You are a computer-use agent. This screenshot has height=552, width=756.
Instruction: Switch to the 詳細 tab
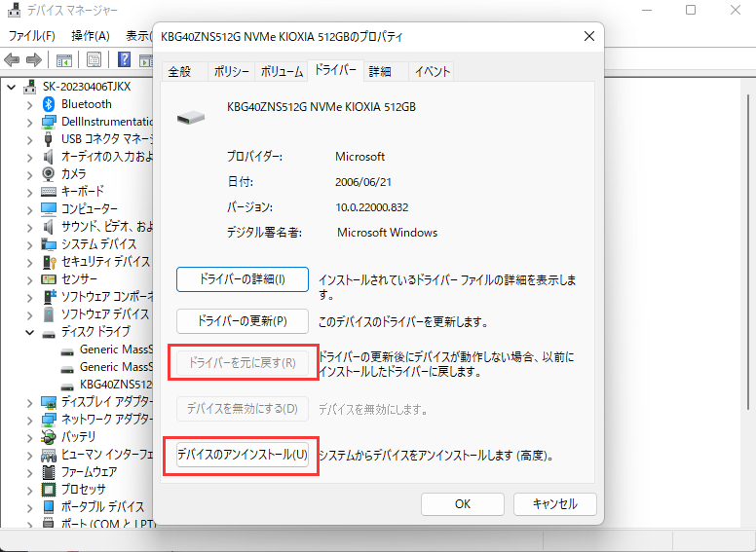click(x=385, y=72)
